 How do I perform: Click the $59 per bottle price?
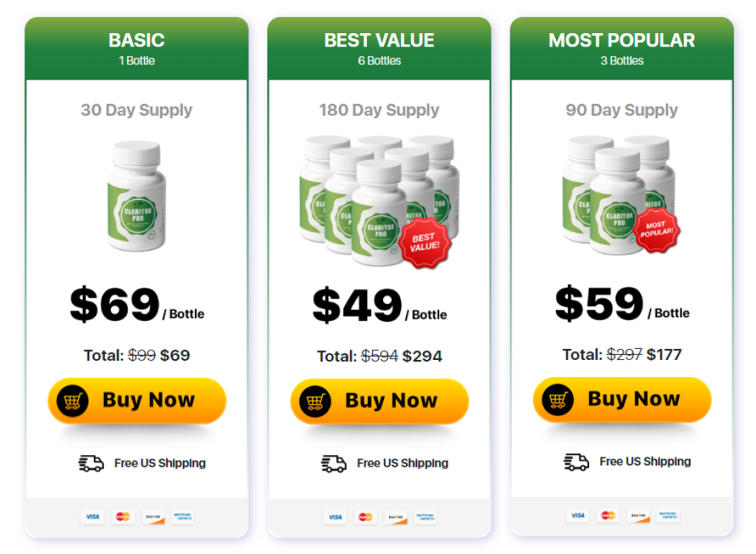point(599,304)
